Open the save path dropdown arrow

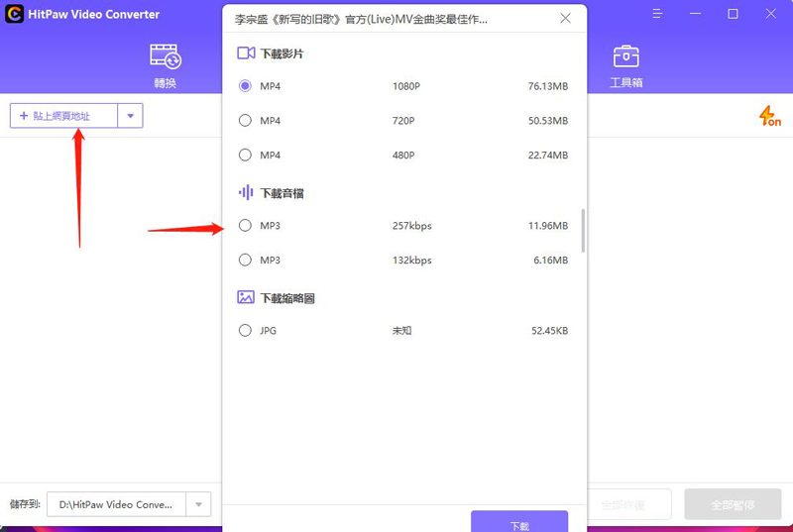[199, 504]
